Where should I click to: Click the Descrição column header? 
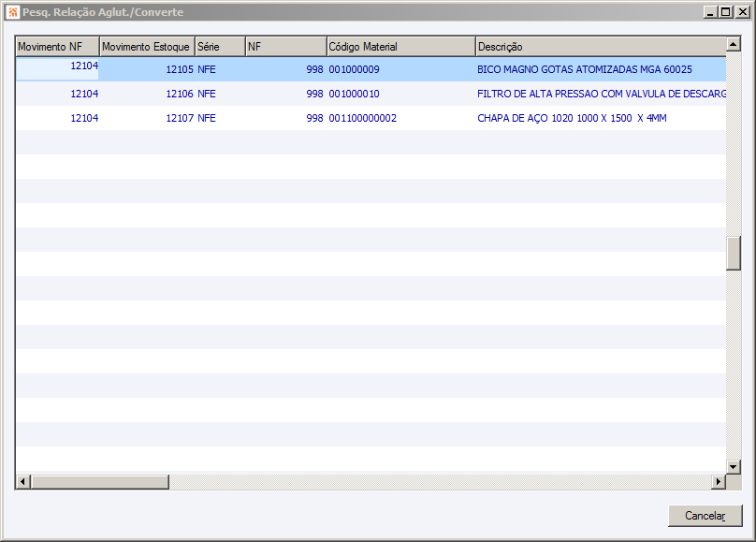[601, 46]
